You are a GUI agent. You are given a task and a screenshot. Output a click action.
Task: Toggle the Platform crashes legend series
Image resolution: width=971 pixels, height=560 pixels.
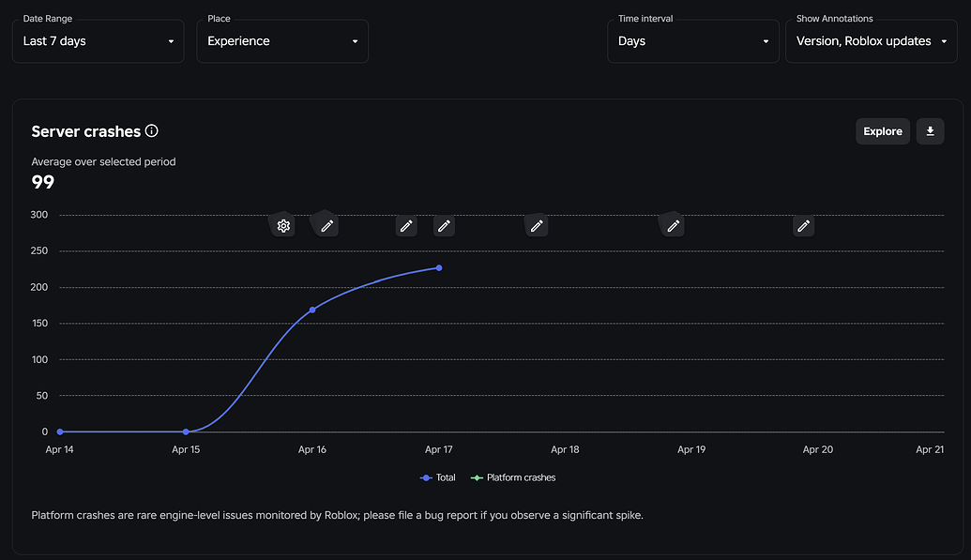click(x=513, y=477)
